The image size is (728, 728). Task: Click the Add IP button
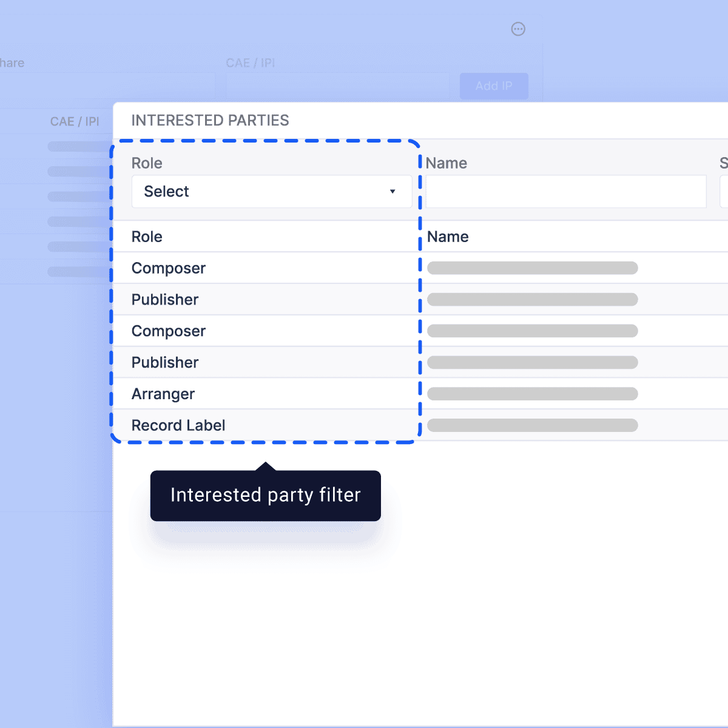(x=494, y=86)
